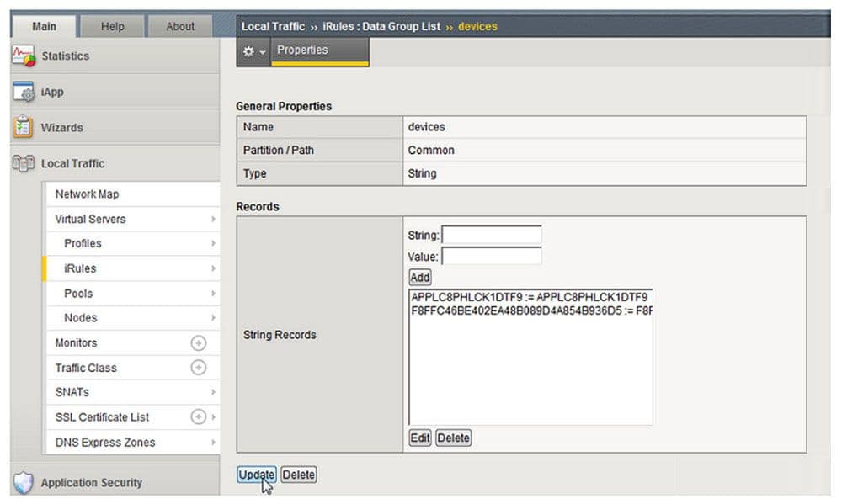The image size is (842, 504).
Task: Expand the DNS Express Zones arrow
Action: click(x=214, y=443)
